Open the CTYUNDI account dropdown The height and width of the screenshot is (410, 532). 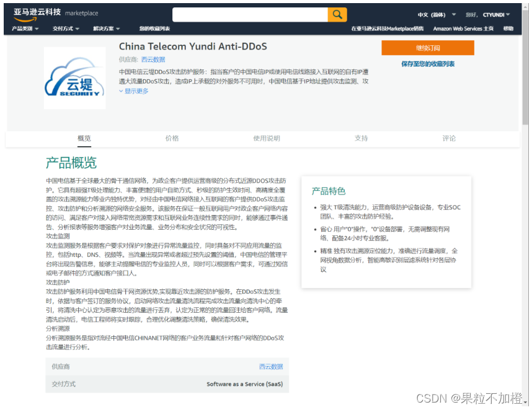click(497, 15)
